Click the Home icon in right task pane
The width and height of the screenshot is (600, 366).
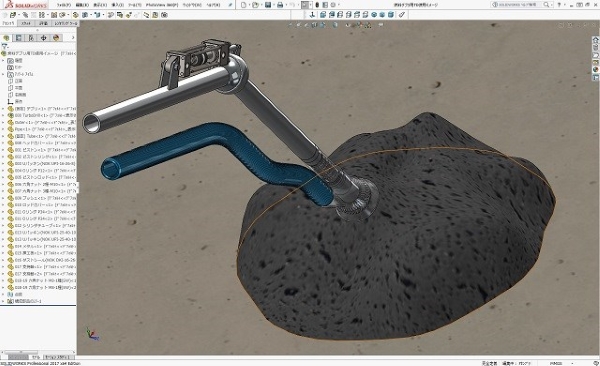(x=595, y=40)
